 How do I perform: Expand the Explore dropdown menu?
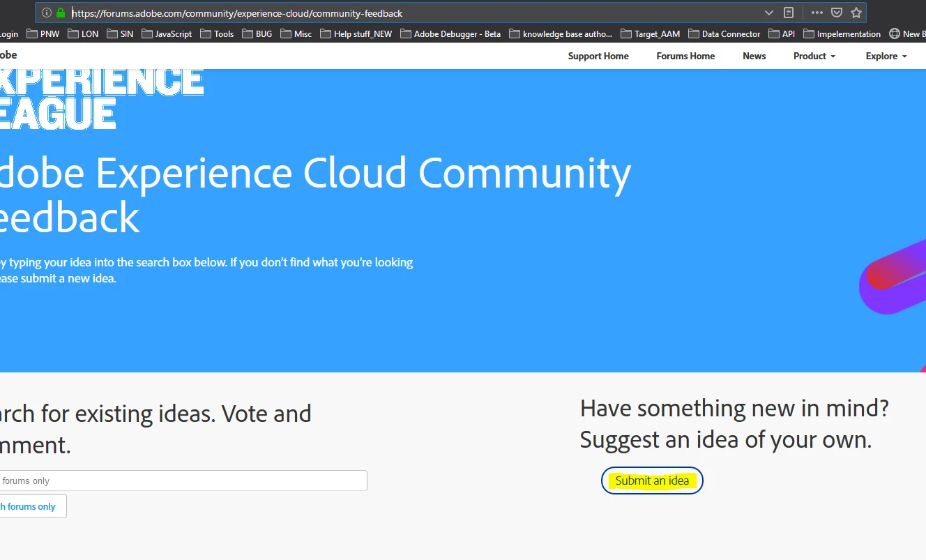point(886,56)
